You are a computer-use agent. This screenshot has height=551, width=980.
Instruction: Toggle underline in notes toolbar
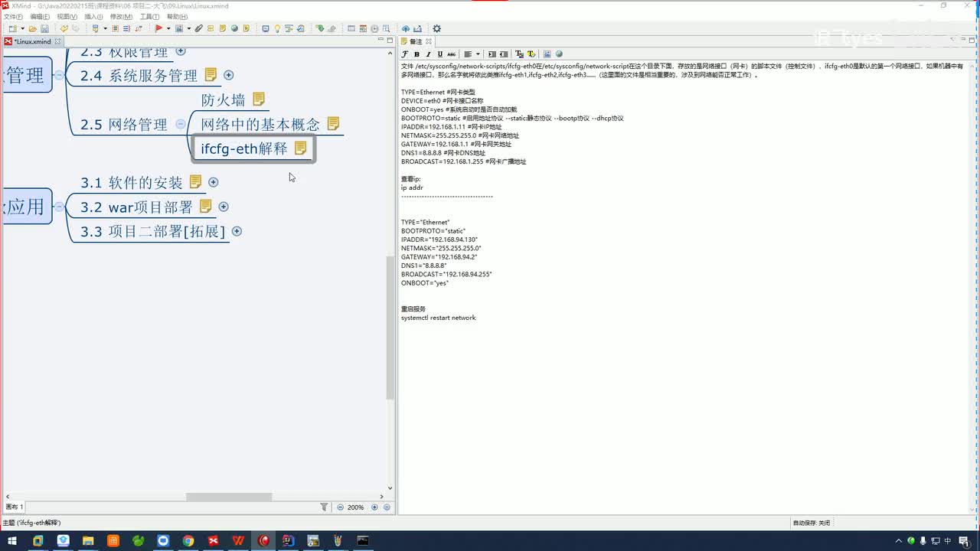point(439,54)
